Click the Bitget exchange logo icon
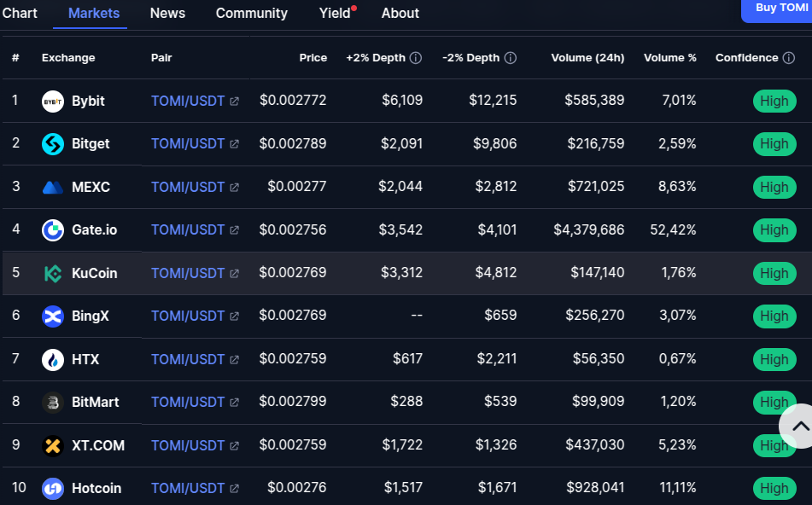The height and width of the screenshot is (505, 812). (53, 144)
